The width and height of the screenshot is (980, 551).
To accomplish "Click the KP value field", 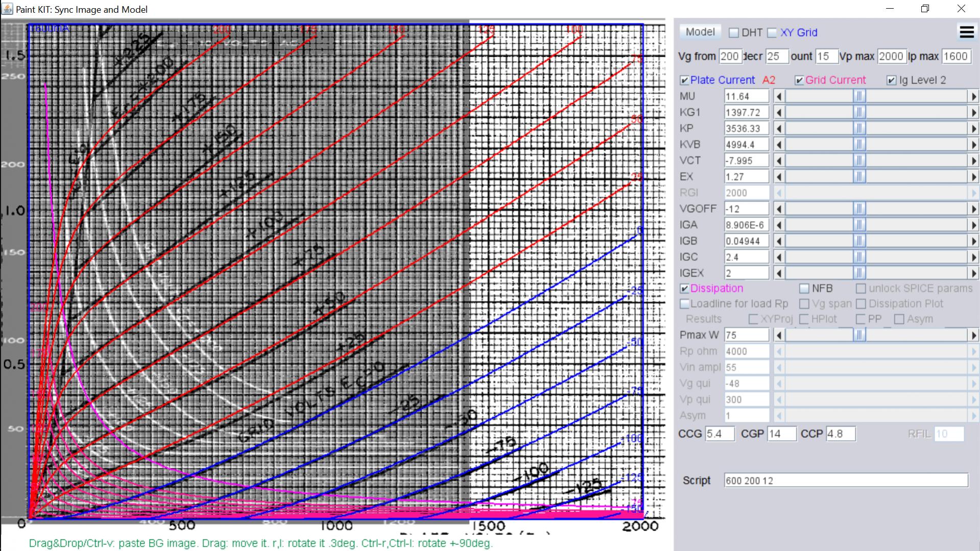I will [x=746, y=128].
